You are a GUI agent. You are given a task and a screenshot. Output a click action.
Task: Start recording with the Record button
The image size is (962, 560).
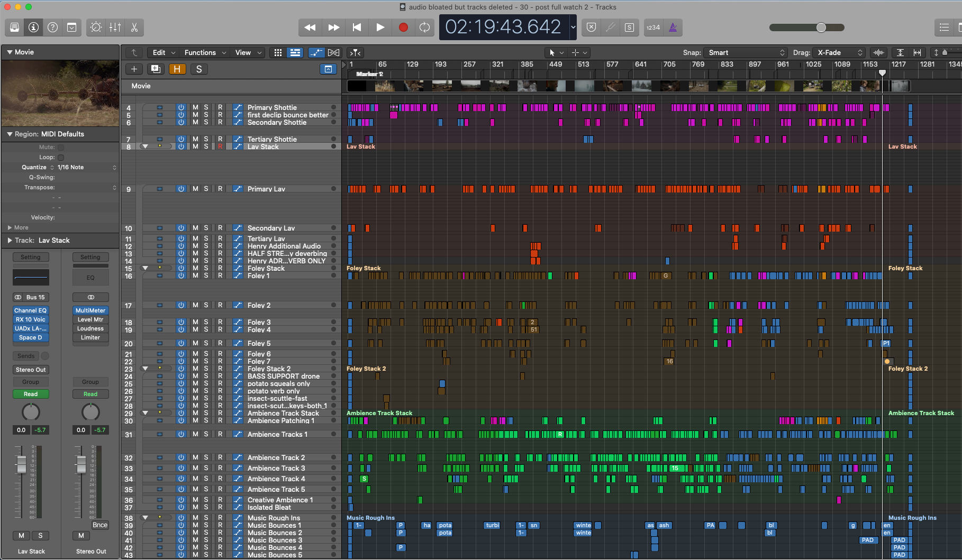pos(403,27)
